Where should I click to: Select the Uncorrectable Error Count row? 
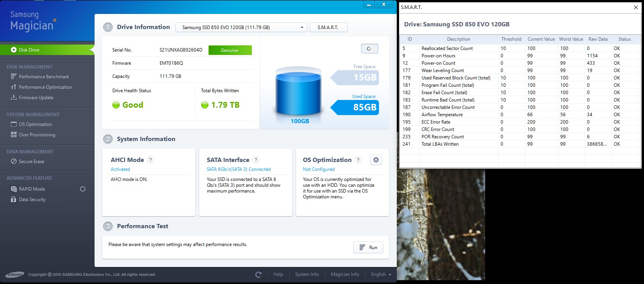point(520,107)
